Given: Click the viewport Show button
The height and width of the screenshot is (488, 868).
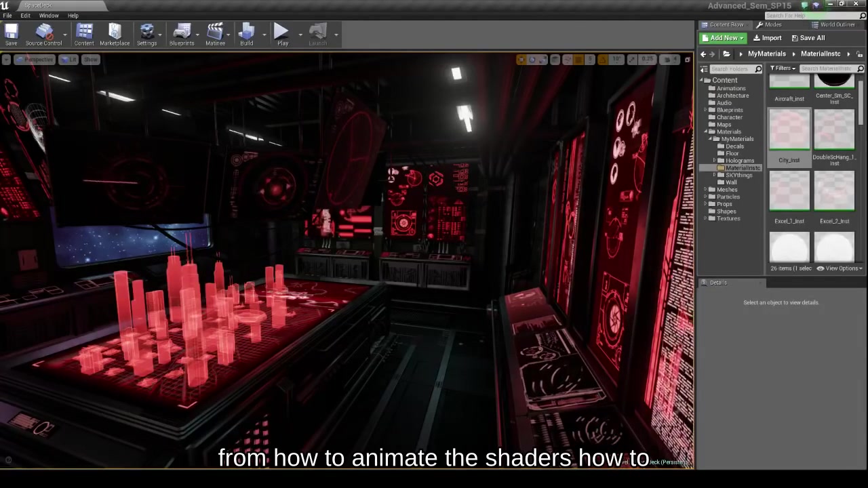Looking at the screenshot, I should coord(91,60).
